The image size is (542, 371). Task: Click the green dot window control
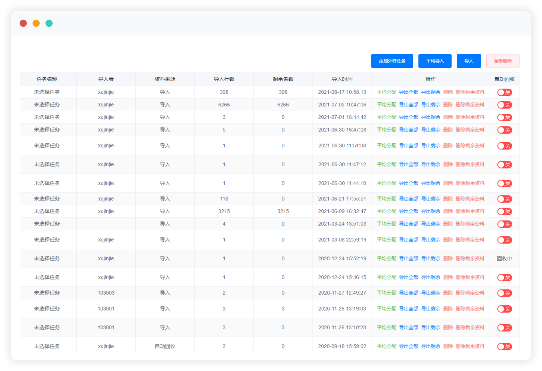point(49,23)
